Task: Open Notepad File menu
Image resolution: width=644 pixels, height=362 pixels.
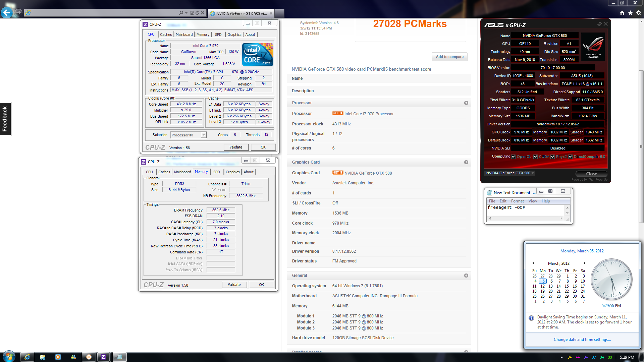Action: 492,201
